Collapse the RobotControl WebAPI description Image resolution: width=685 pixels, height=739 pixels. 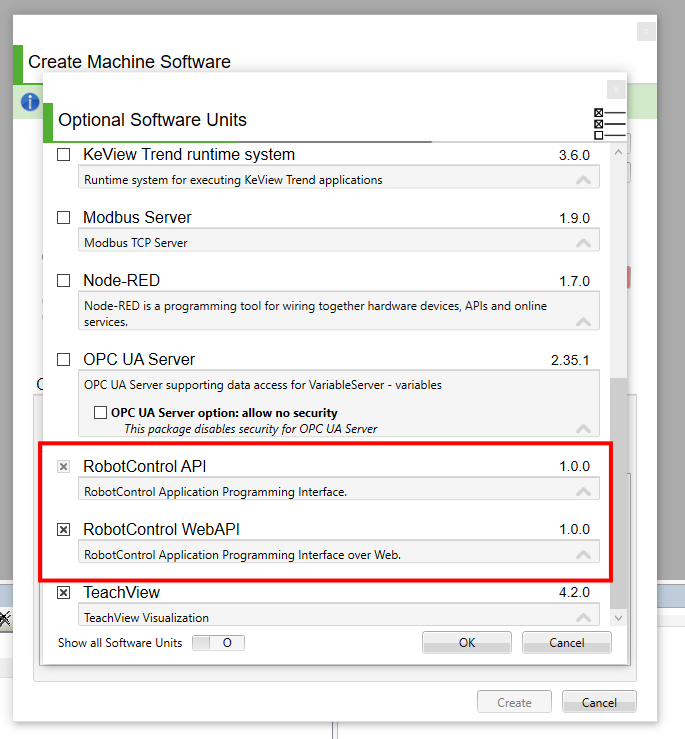coord(583,555)
